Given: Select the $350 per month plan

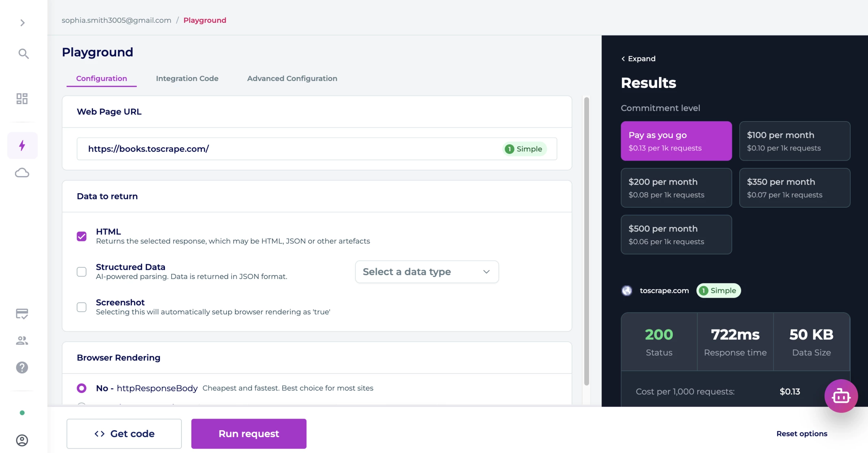Looking at the screenshot, I should tap(795, 188).
